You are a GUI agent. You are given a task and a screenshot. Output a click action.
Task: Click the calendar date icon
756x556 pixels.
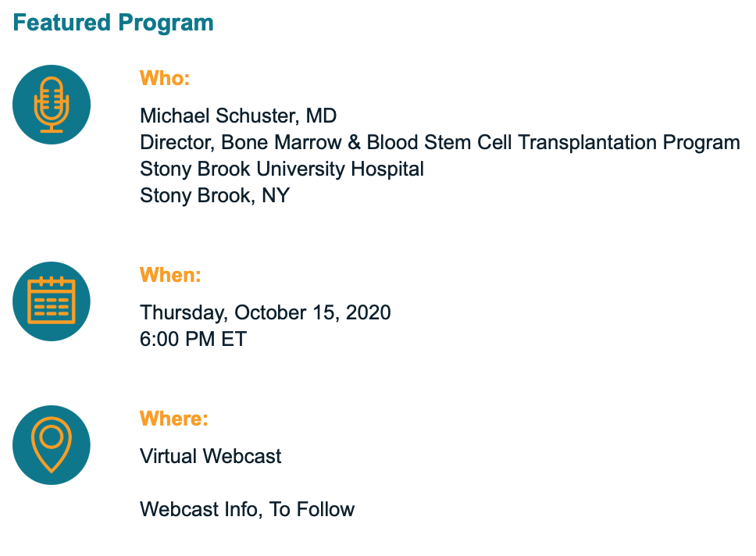click(52, 301)
